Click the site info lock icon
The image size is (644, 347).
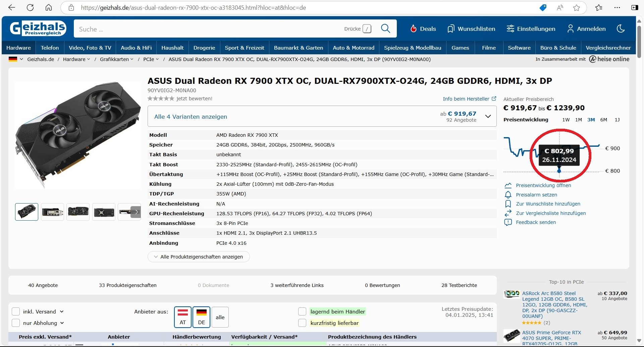tap(71, 7)
